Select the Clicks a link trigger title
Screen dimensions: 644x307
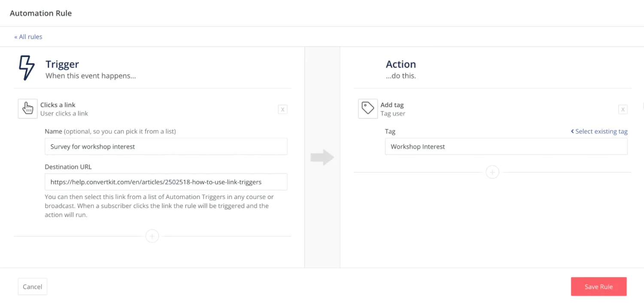click(x=58, y=105)
